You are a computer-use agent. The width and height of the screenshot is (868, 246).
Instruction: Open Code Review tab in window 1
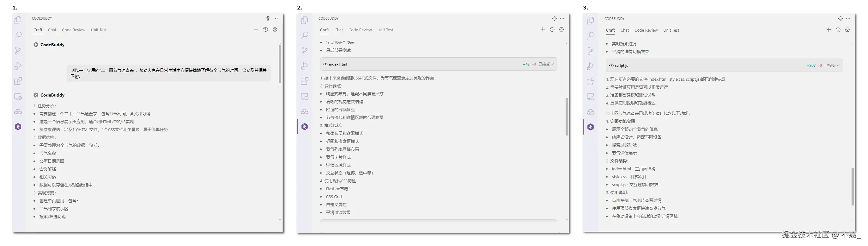[x=73, y=30]
